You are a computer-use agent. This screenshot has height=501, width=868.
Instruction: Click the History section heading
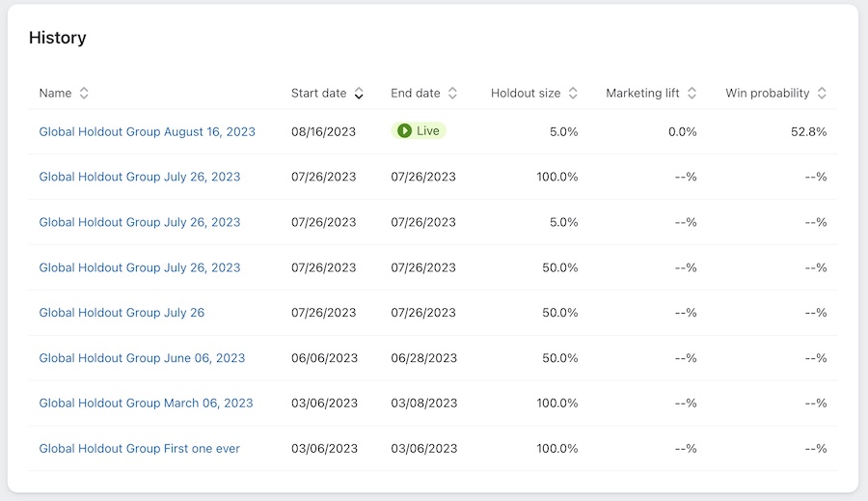(58, 38)
